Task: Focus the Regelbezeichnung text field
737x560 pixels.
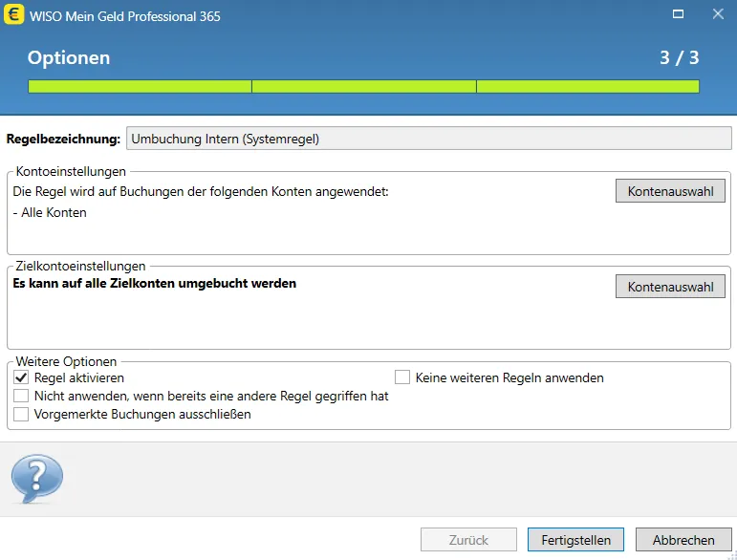Action: click(x=428, y=139)
